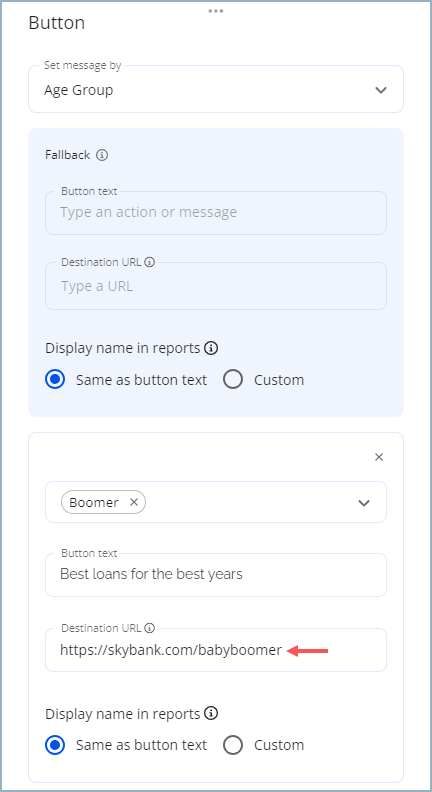Viewport: 432px width, 792px height.
Task: Select Custom display name in Fallback
Action: tap(233, 379)
